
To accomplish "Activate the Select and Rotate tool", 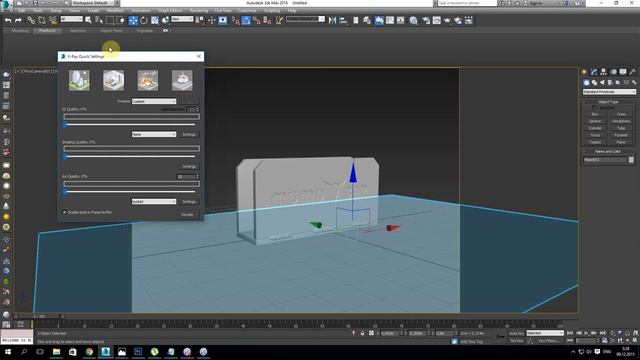I will 144,20.
